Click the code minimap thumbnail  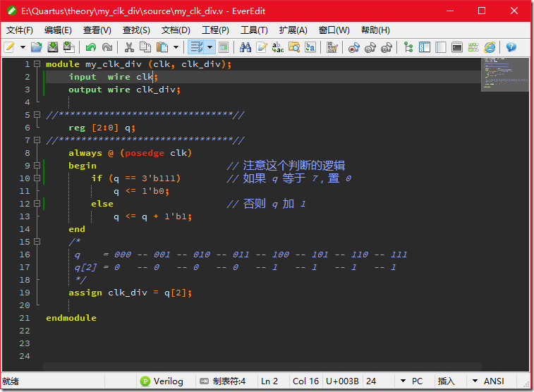(505, 74)
